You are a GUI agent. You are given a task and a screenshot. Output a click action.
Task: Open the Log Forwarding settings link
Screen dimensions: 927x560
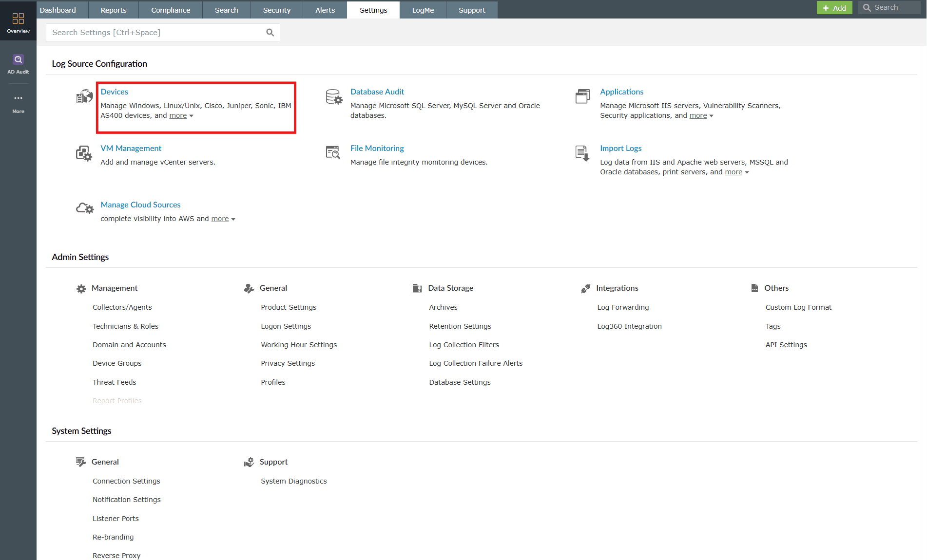tap(623, 307)
